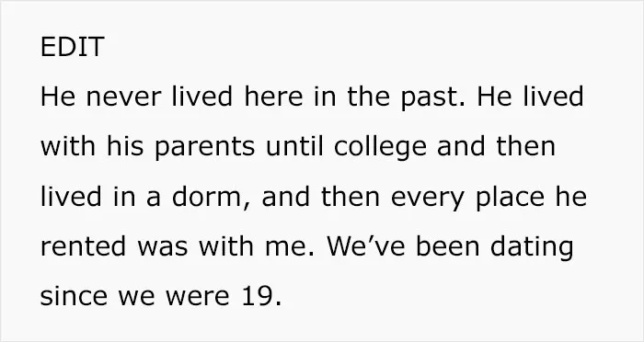Click the word "since" on last line
This screenshot has height=342, width=644.
[74, 296]
